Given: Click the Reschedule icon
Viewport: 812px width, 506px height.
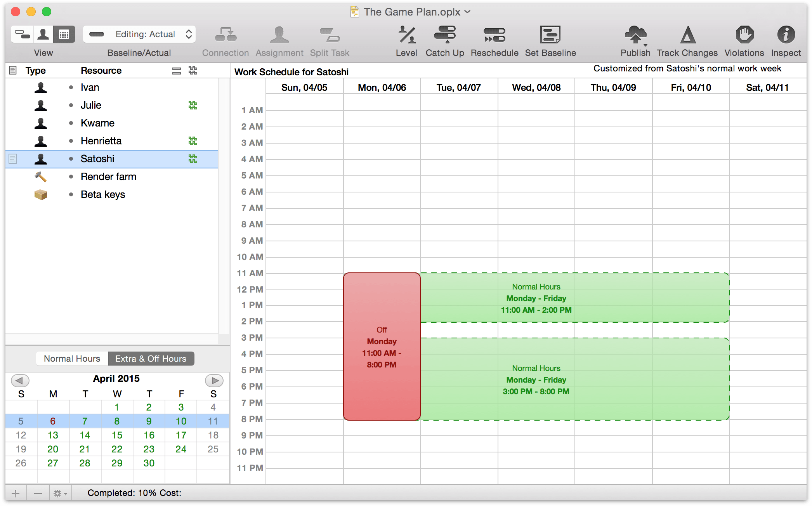Looking at the screenshot, I should tap(494, 35).
